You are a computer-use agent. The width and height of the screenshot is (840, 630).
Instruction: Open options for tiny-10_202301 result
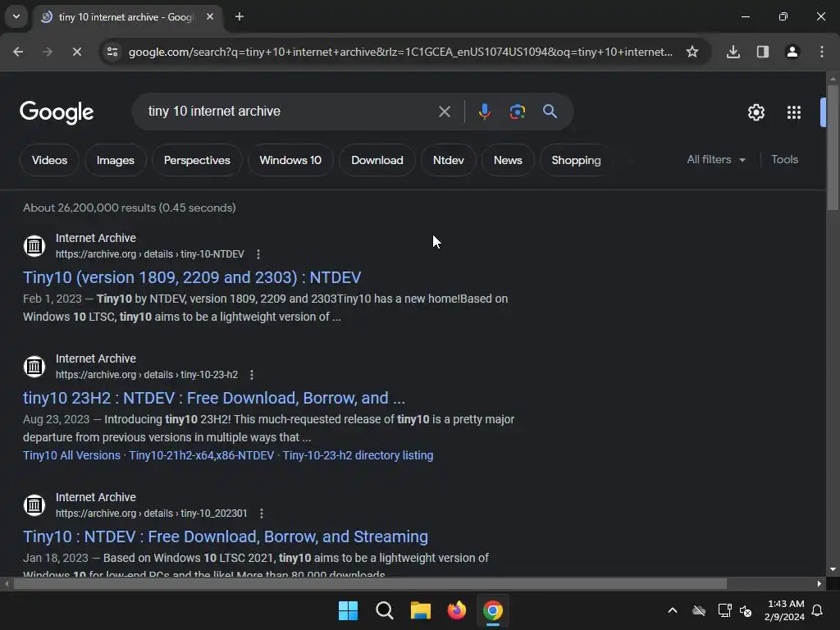click(x=262, y=514)
